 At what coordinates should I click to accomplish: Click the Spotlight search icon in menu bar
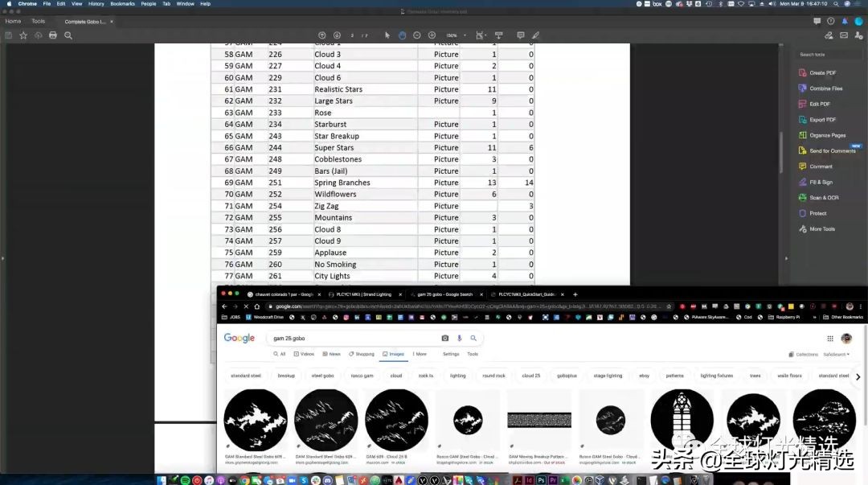coord(835,4)
